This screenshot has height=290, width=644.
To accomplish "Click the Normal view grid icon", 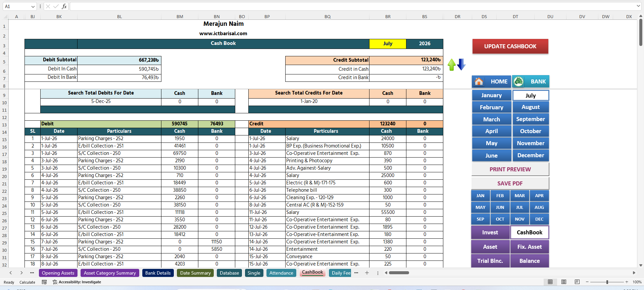I will (550, 282).
